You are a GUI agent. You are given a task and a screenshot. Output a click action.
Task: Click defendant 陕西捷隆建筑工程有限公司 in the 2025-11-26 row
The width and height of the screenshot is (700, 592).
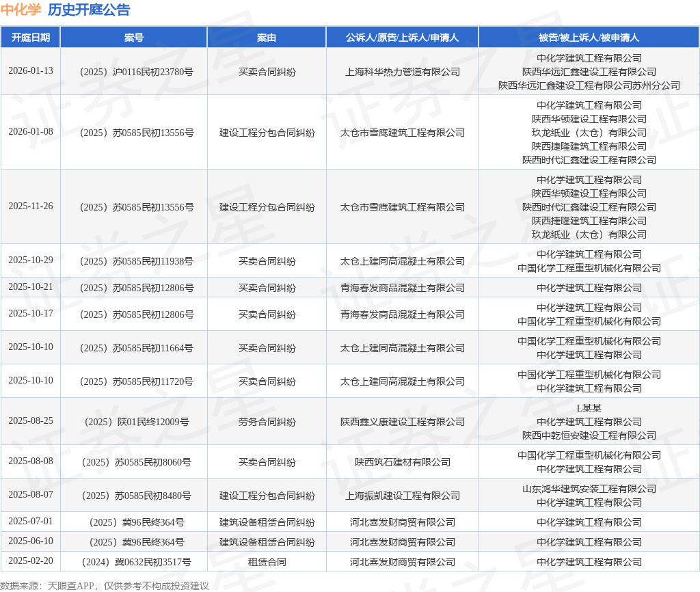coord(589,221)
